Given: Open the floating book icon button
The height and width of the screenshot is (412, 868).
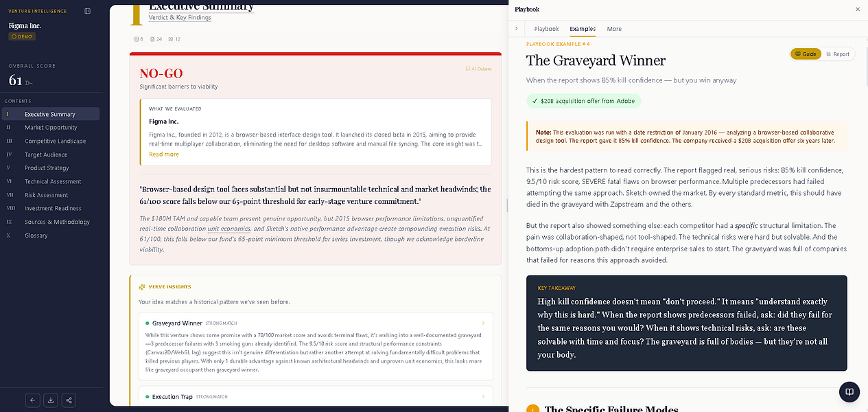Looking at the screenshot, I should point(849,391).
